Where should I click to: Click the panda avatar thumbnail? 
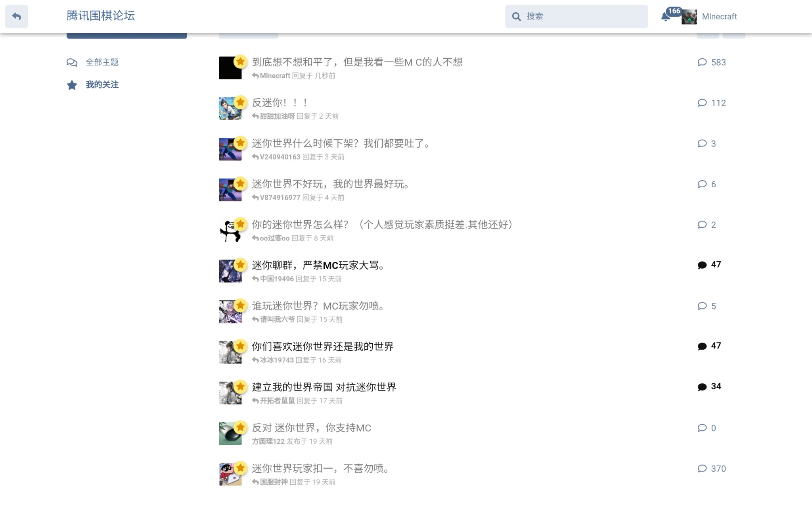coord(230,231)
